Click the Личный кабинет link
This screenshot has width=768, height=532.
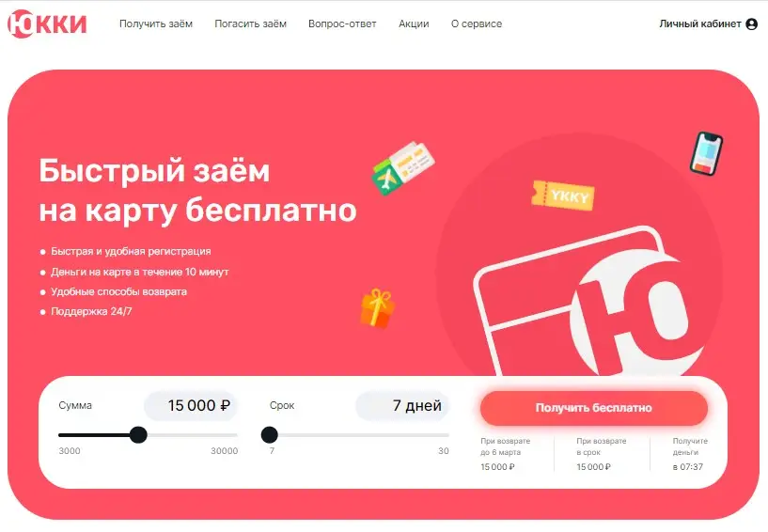click(x=700, y=24)
